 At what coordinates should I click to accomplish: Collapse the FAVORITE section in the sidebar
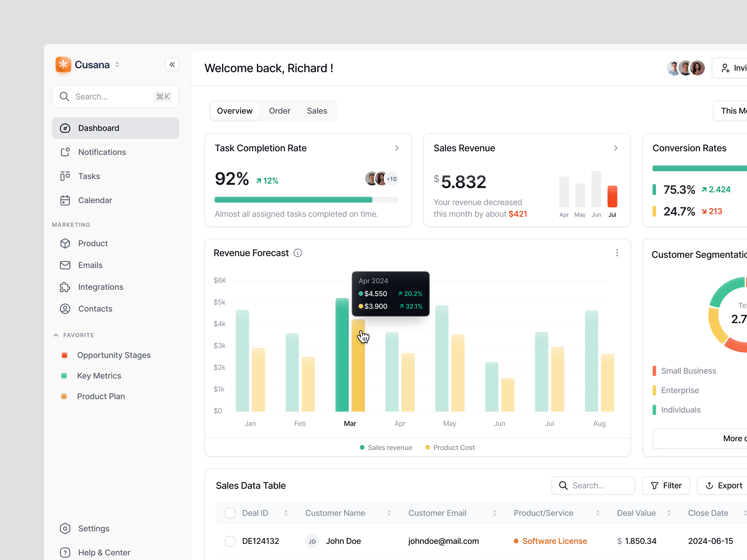[56, 335]
